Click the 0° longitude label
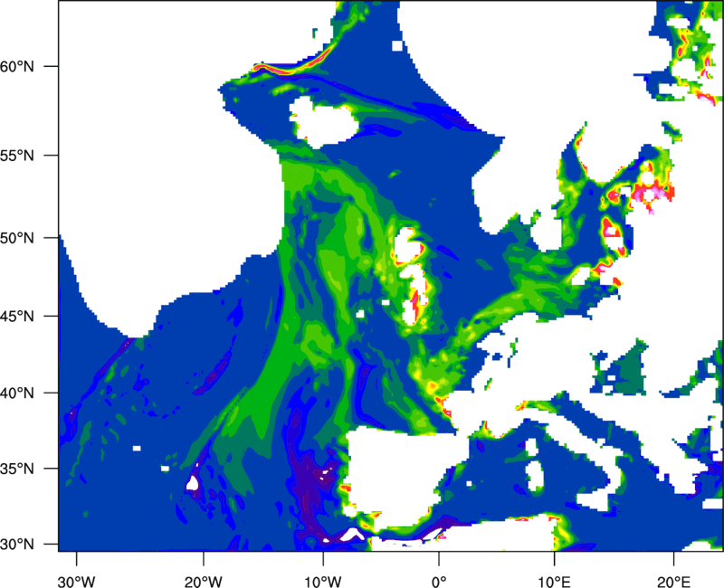724x588 pixels. (x=439, y=582)
